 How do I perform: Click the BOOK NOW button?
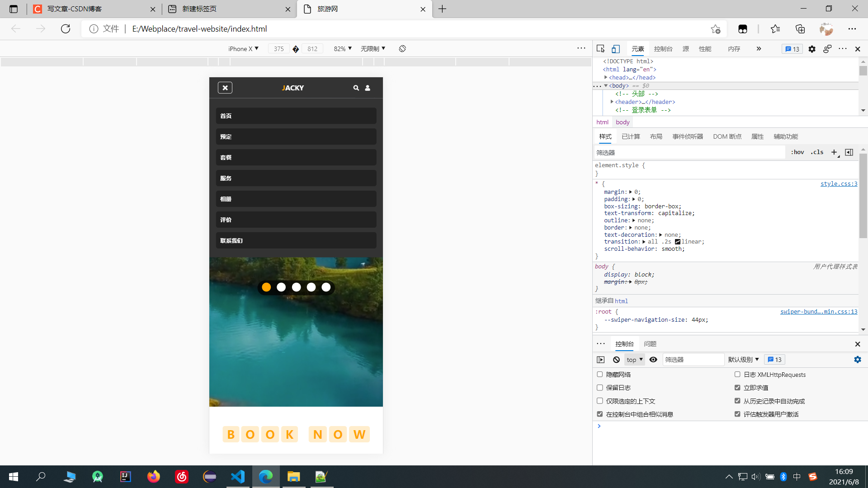(296, 434)
